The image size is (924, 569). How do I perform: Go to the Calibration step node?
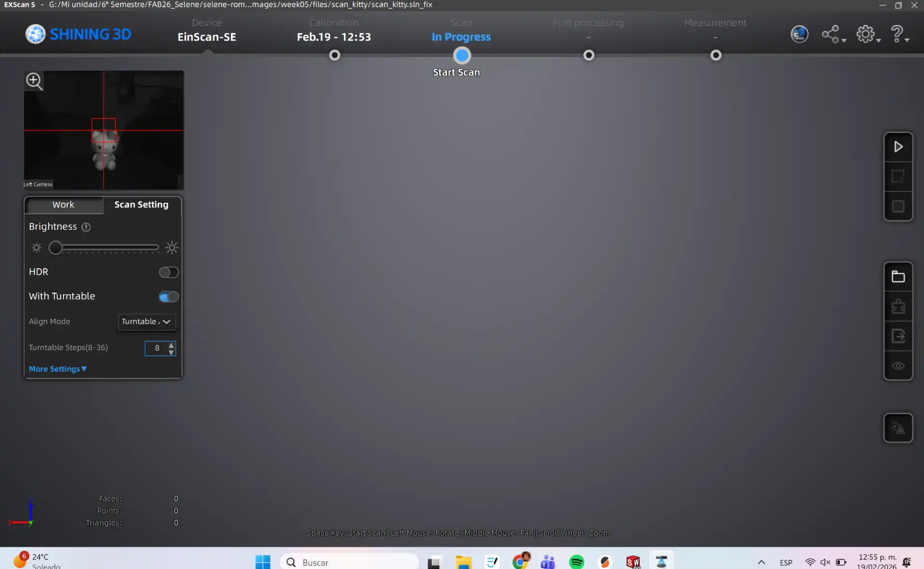pos(334,55)
